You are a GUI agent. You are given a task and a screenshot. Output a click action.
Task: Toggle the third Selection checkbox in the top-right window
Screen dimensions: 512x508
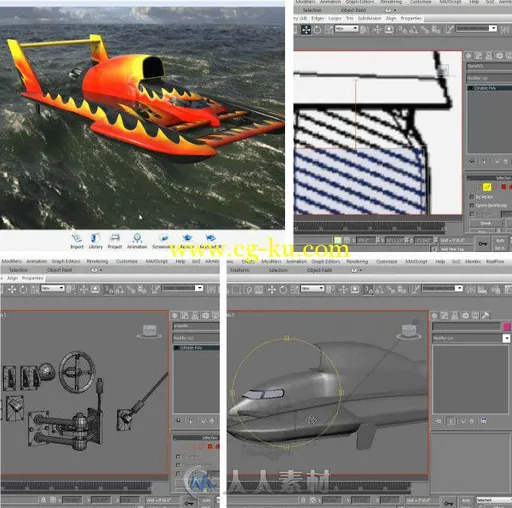(x=472, y=214)
